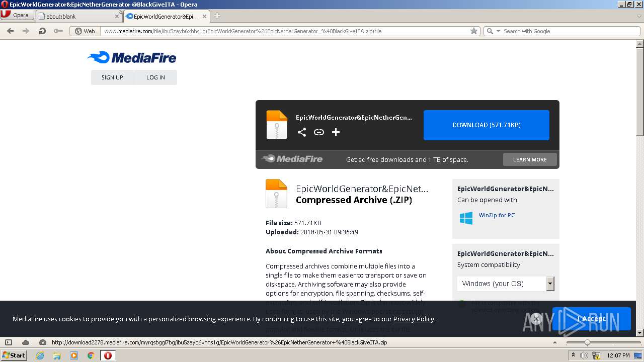Open the MediaFire home logo
The image size is (644, 362).
[x=132, y=57]
